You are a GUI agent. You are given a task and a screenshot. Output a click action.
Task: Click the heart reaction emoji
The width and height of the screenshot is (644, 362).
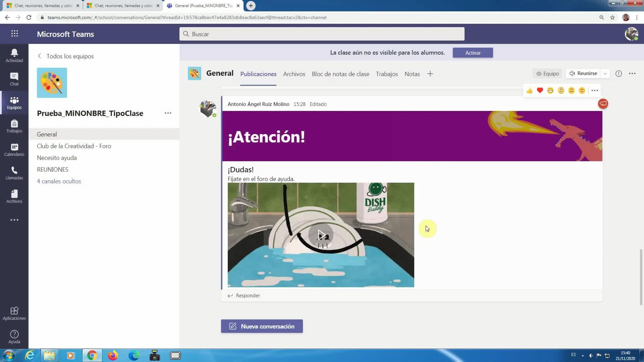coord(540,90)
